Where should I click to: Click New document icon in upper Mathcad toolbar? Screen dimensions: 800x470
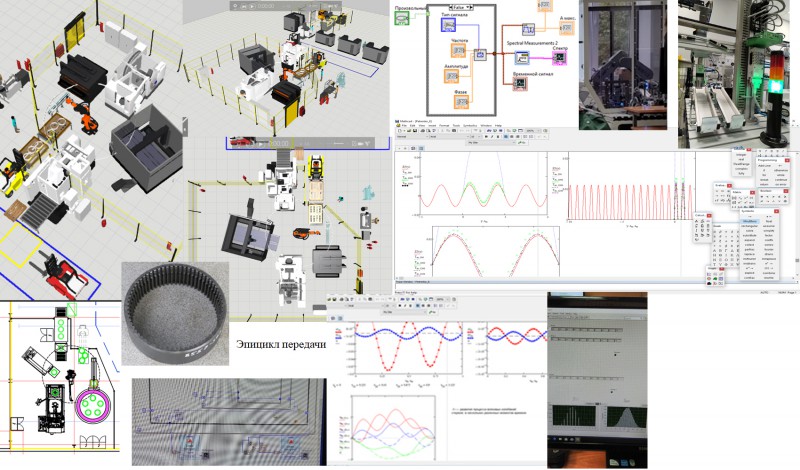coord(399,131)
